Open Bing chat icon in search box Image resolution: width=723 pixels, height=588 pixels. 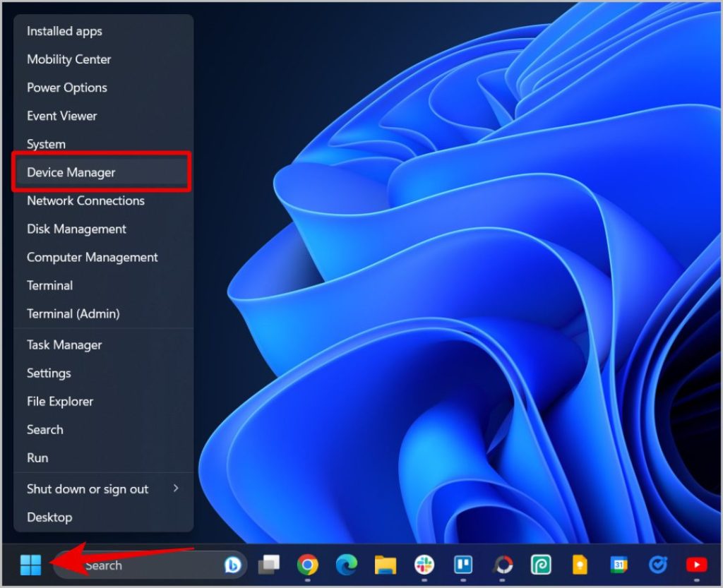pos(232,565)
